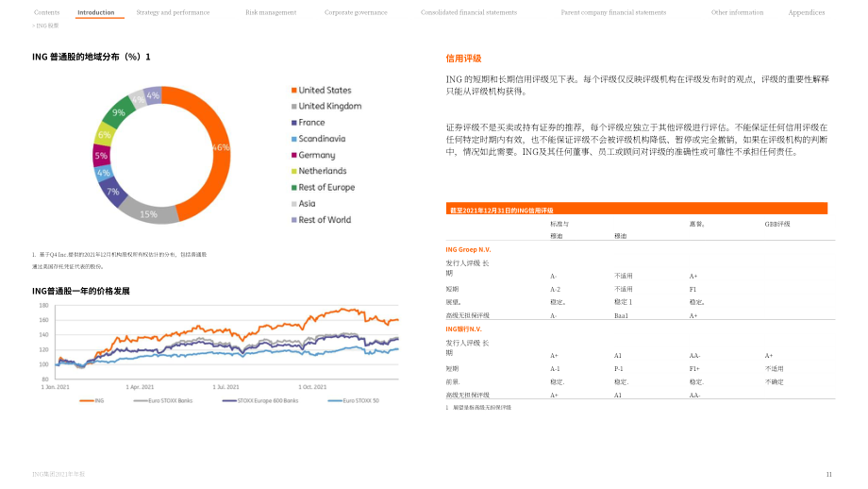Click United Kingdom grey legend swatch
Screen dimensions: 868x489
294,107
